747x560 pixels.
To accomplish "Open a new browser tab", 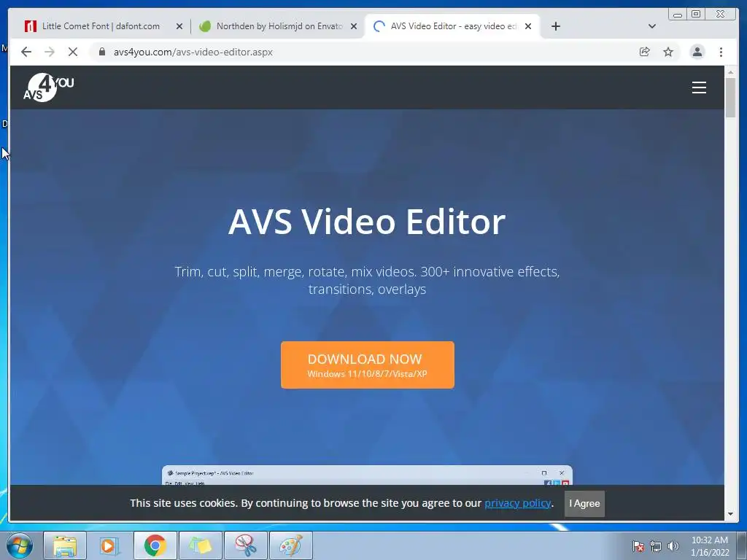I will (555, 26).
